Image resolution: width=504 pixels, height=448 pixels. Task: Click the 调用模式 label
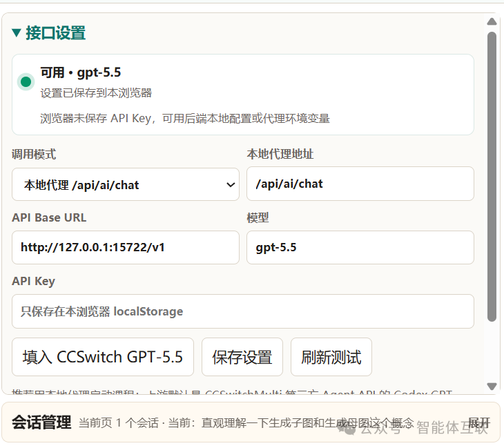pyautogui.click(x=34, y=154)
